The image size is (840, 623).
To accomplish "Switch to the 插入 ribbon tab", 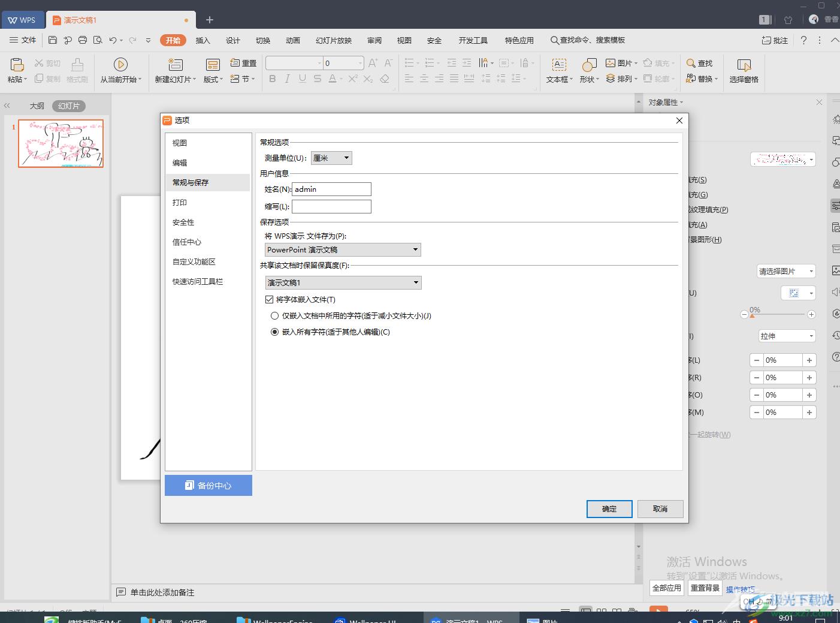I will point(203,40).
